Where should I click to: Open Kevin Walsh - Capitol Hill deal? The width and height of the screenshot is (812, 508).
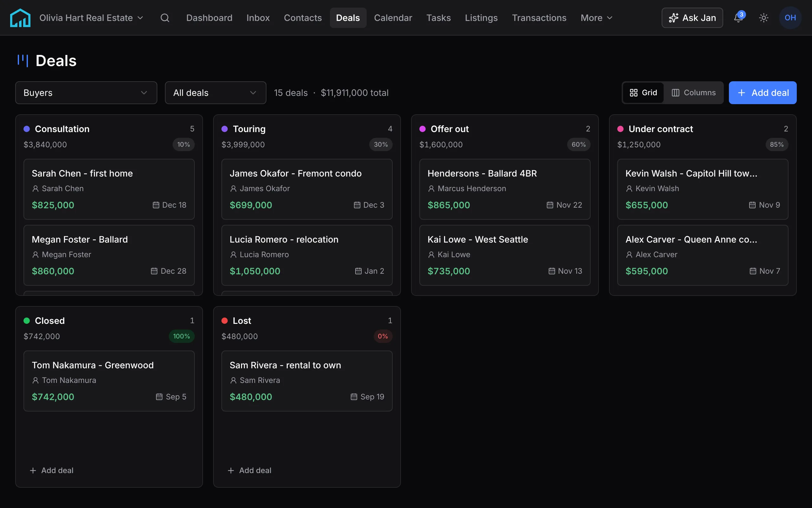tap(703, 189)
